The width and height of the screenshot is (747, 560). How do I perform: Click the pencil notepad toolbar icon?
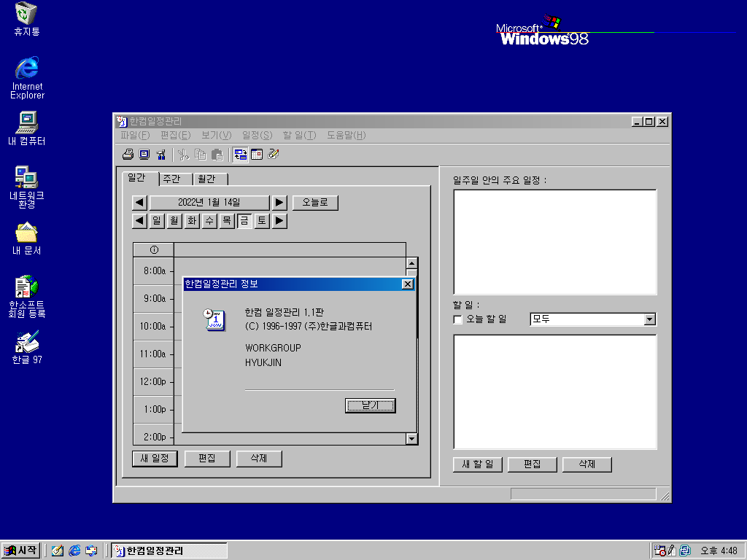274,155
